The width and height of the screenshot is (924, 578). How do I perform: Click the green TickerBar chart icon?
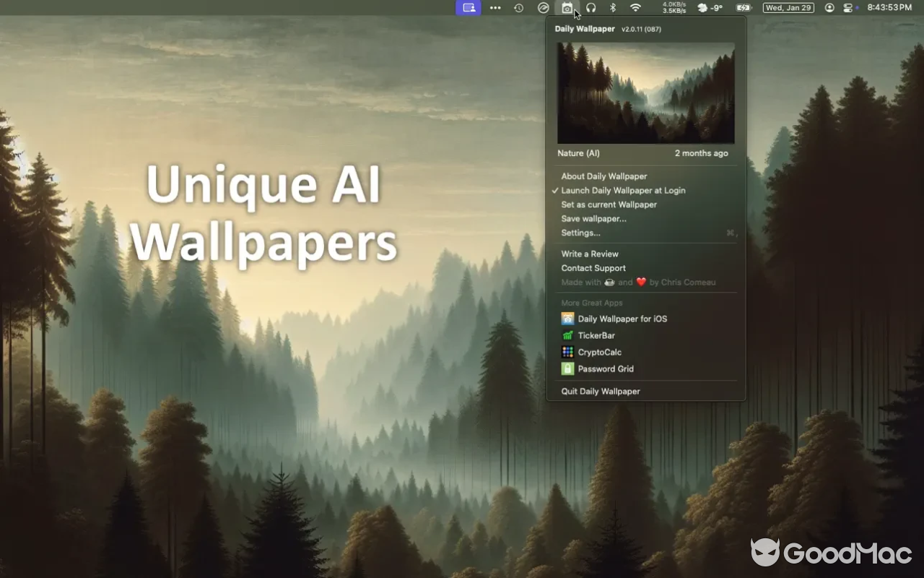pos(567,335)
